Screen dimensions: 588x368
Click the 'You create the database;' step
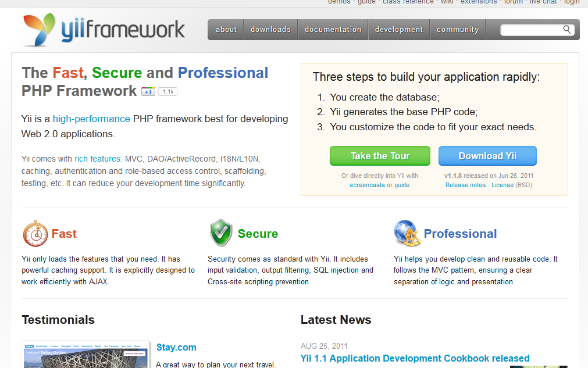(x=385, y=98)
